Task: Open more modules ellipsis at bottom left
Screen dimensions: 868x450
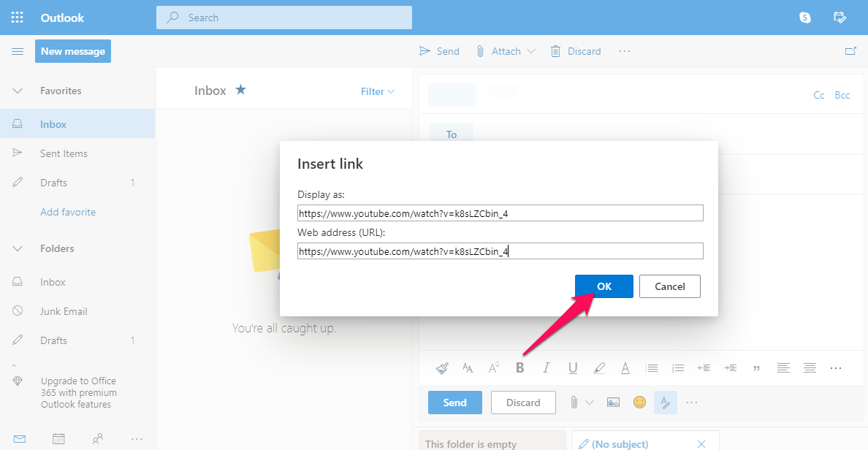Action: point(137,439)
